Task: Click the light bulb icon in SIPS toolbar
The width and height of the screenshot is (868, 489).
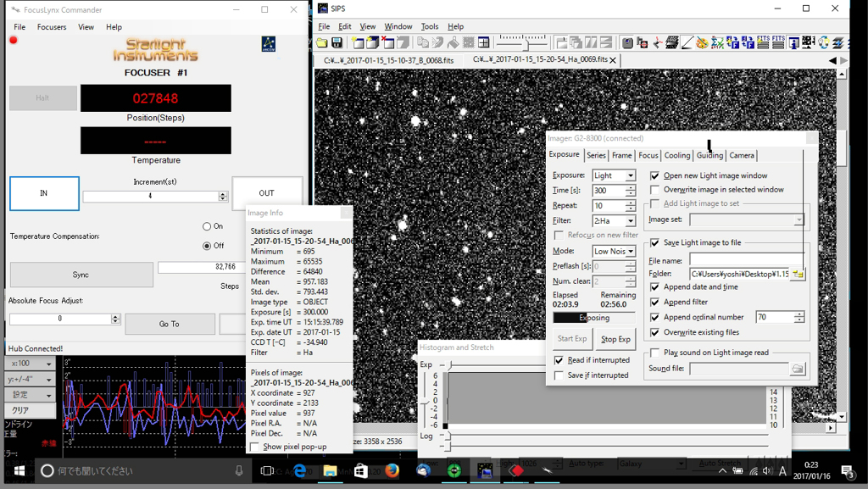Action: coord(823,42)
